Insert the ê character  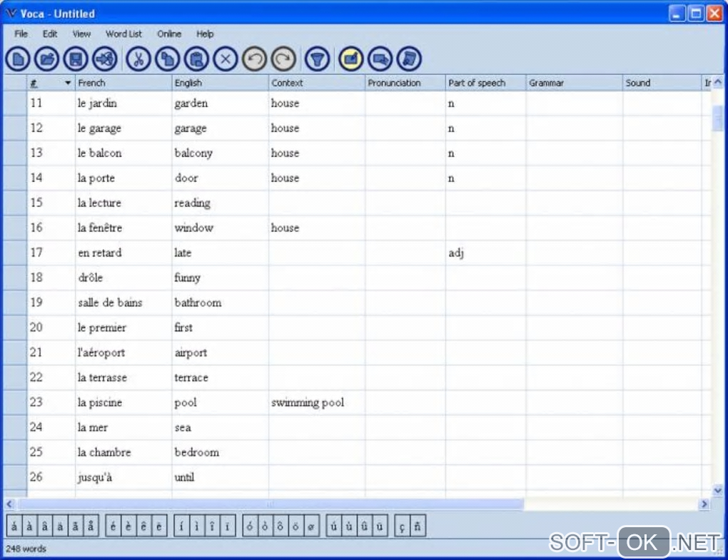click(x=144, y=526)
